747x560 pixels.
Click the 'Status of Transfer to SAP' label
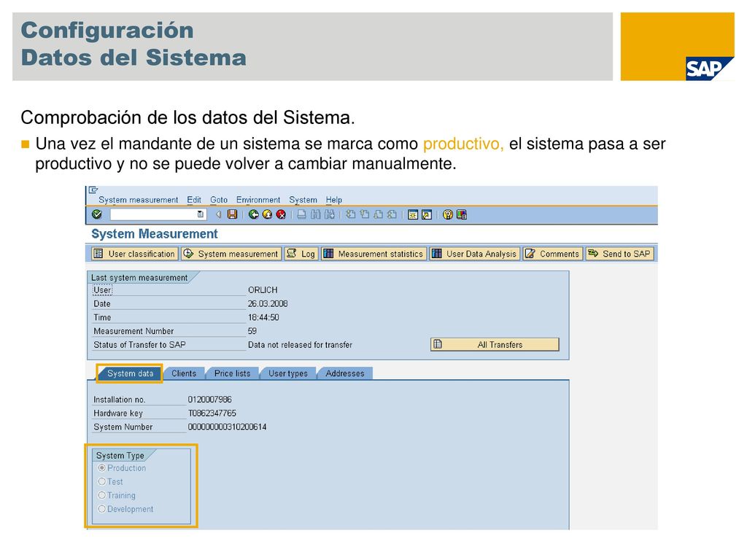[x=139, y=345]
